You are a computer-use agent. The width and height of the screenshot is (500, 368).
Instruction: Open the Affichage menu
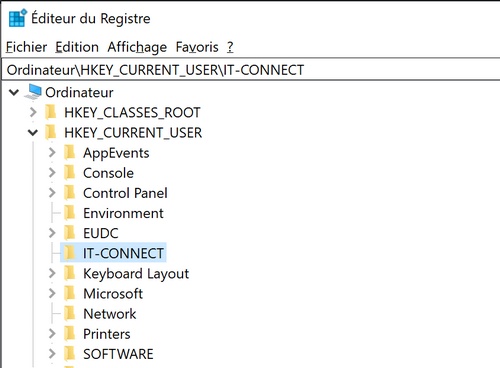pyautogui.click(x=137, y=47)
